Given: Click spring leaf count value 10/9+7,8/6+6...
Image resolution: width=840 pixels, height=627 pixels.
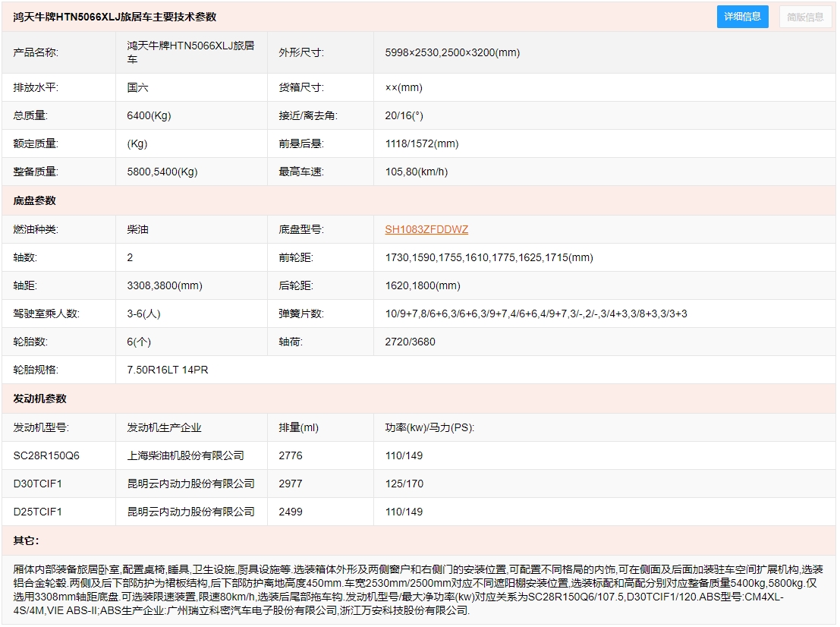Looking at the screenshot, I should pos(536,314).
